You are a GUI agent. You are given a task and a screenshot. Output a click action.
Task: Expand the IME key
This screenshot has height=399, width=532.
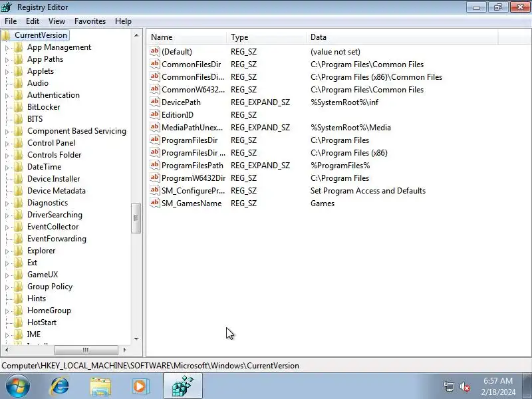pos(7,335)
